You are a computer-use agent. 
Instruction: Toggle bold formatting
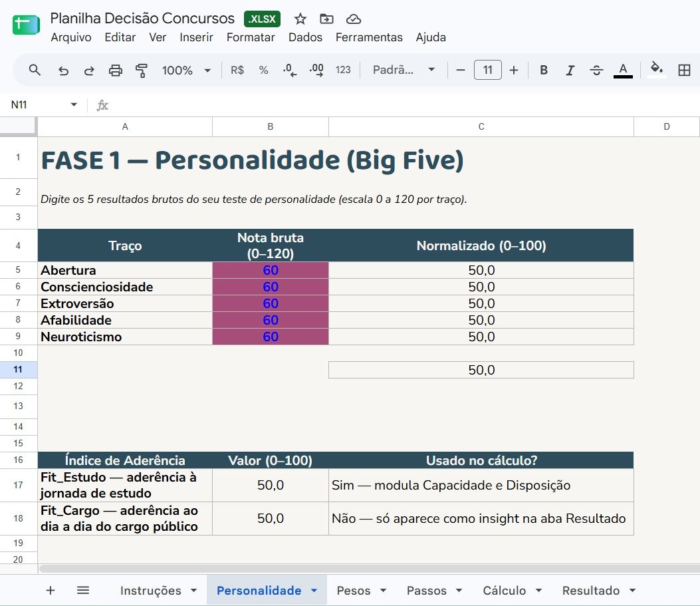(x=544, y=70)
